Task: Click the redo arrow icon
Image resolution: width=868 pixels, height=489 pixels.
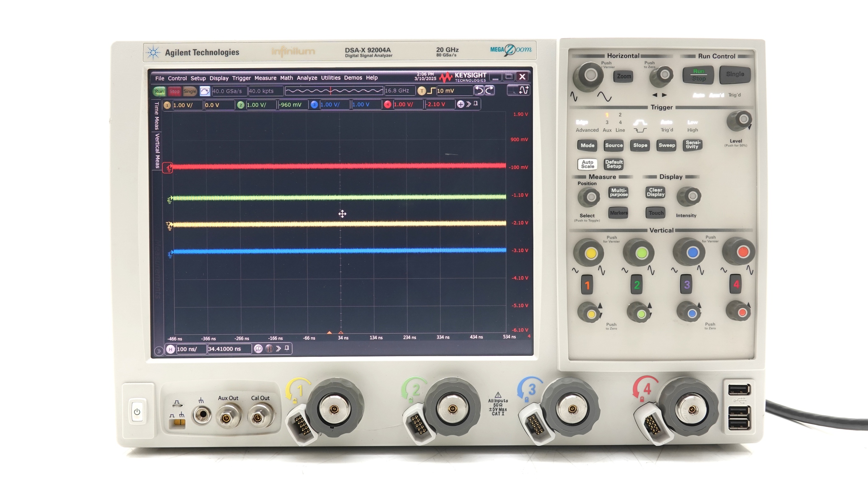Action: (x=490, y=90)
